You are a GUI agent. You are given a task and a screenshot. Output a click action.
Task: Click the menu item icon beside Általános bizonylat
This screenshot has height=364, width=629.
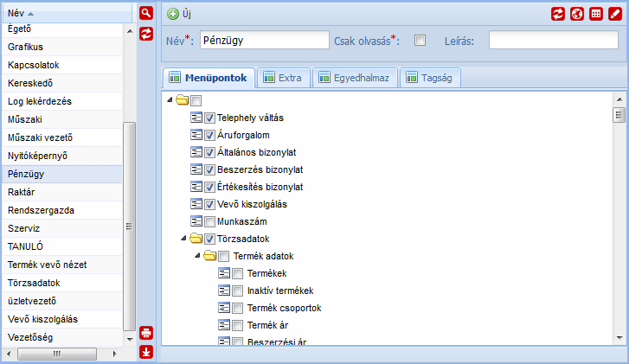coord(196,152)
